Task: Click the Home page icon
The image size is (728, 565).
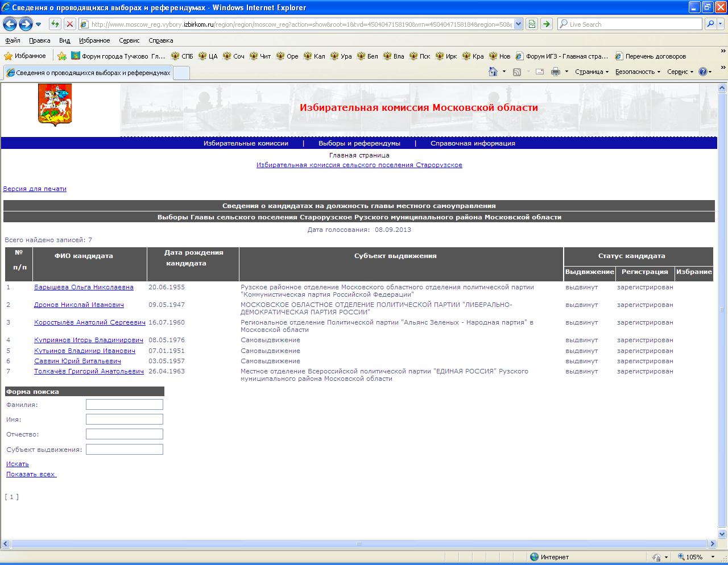Action: point(494,72)
